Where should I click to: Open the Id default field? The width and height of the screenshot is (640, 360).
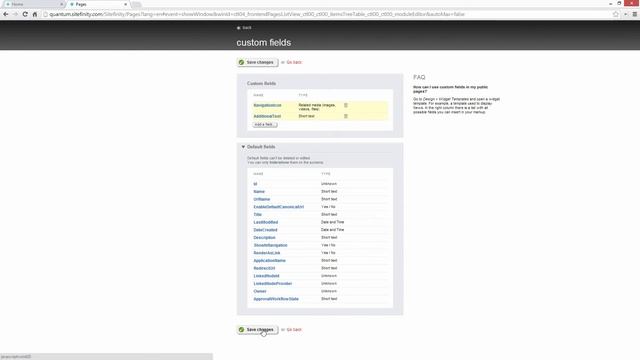point(255,184)
